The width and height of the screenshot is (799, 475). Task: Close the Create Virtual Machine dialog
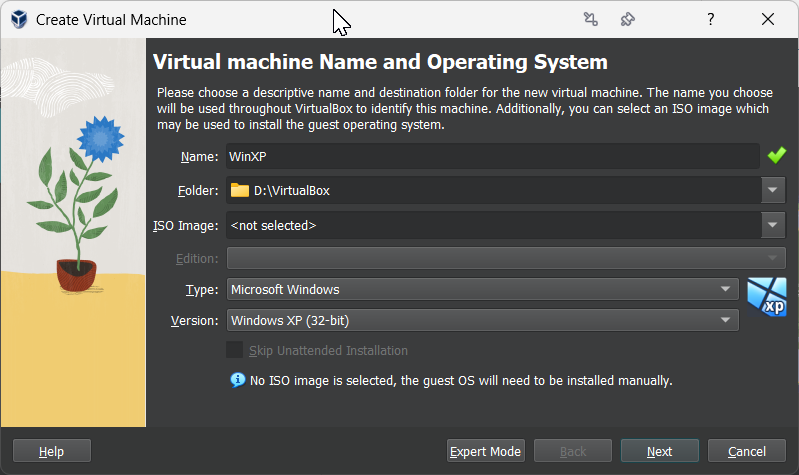767,19
